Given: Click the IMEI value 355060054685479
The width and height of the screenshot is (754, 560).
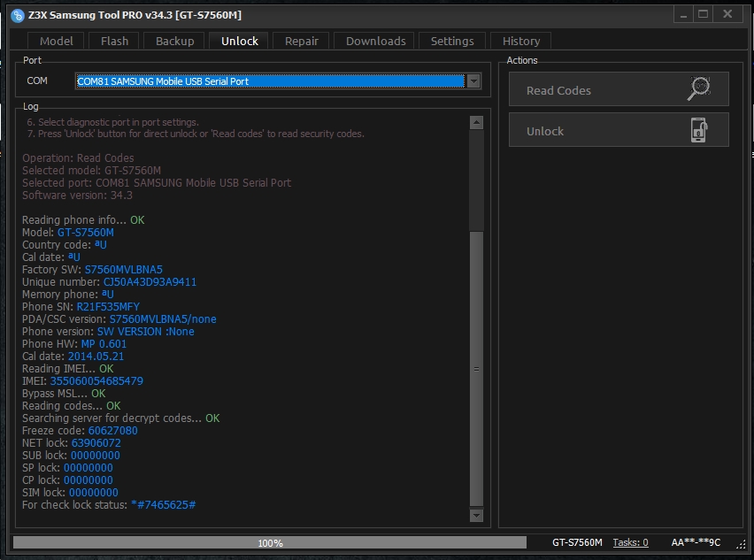Looking at the screenshot, I should 96,381.
